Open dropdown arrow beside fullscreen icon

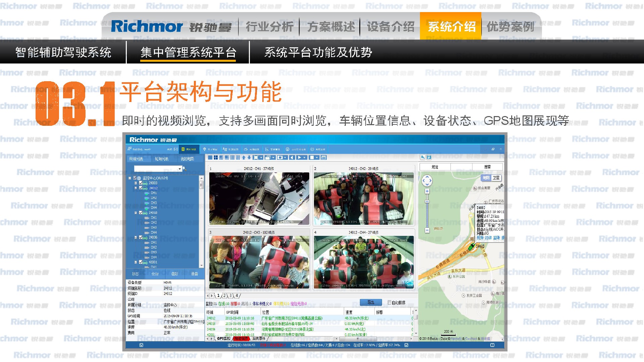tap(261, 157)
